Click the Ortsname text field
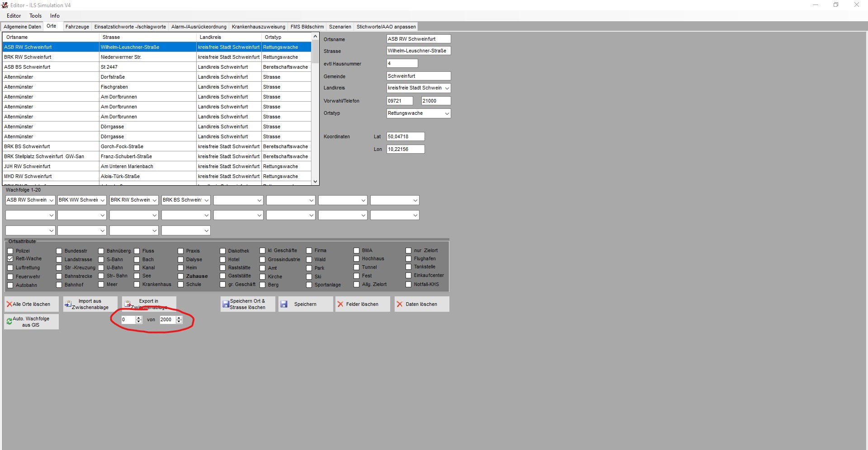 point(418,39)
